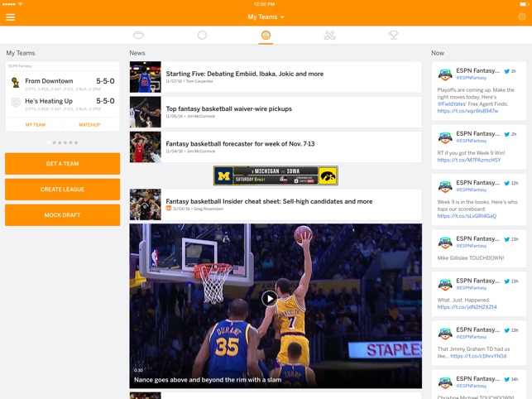
Task: Select the baseball sport icon
Action: 202,36
